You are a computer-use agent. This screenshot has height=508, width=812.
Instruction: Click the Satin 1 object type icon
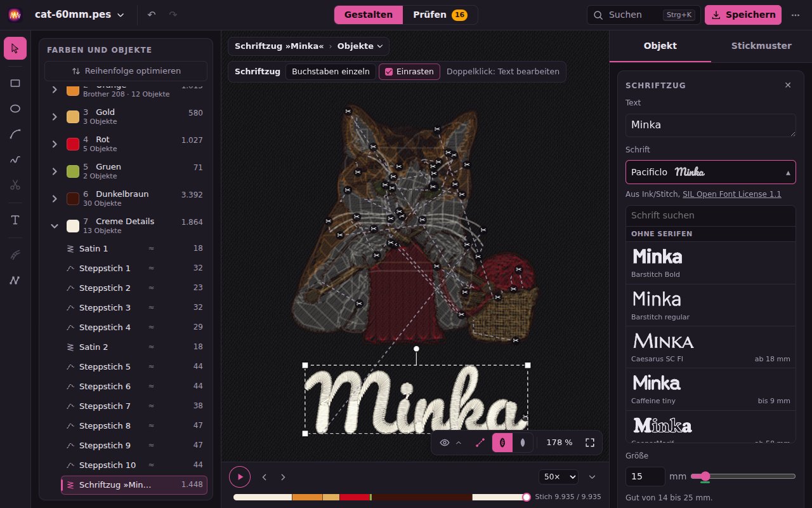coord(70,248)
